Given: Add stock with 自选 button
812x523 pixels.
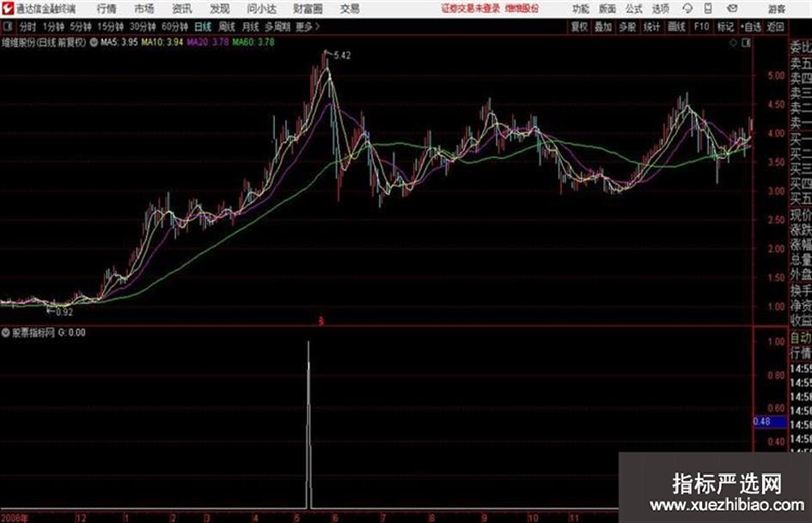Looking at the screenshot, I should 751,27.
